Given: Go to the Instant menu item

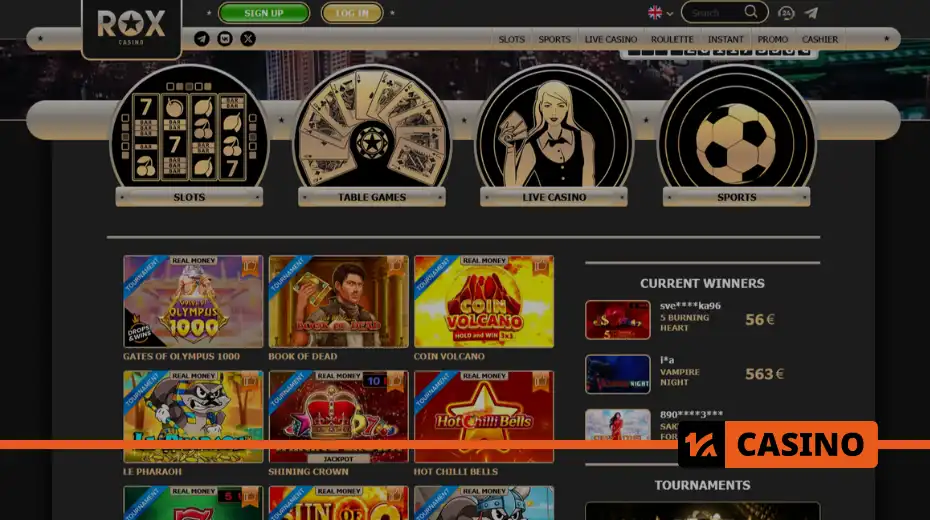Looking at the screenshot, I should click(x=725, y=39).
